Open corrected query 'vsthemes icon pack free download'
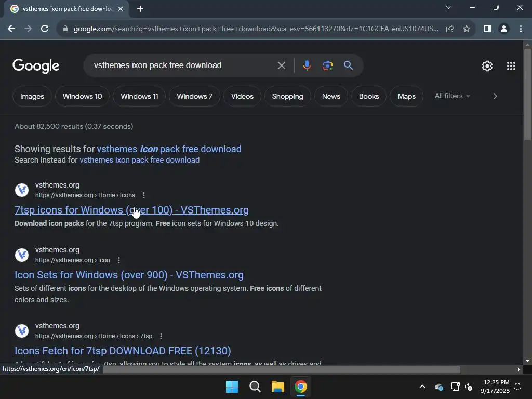This screenshot has height=399, width=532. (x=169, y=149)
